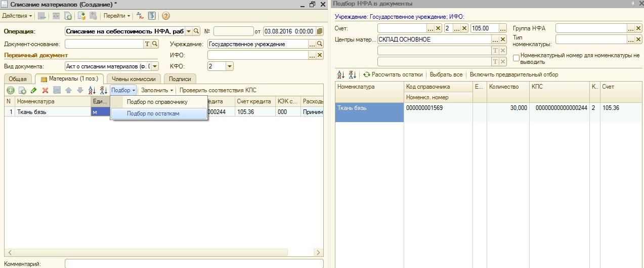Click the move row down arrow icon
Screen dimensions: 644x268
tap(79, 90)
